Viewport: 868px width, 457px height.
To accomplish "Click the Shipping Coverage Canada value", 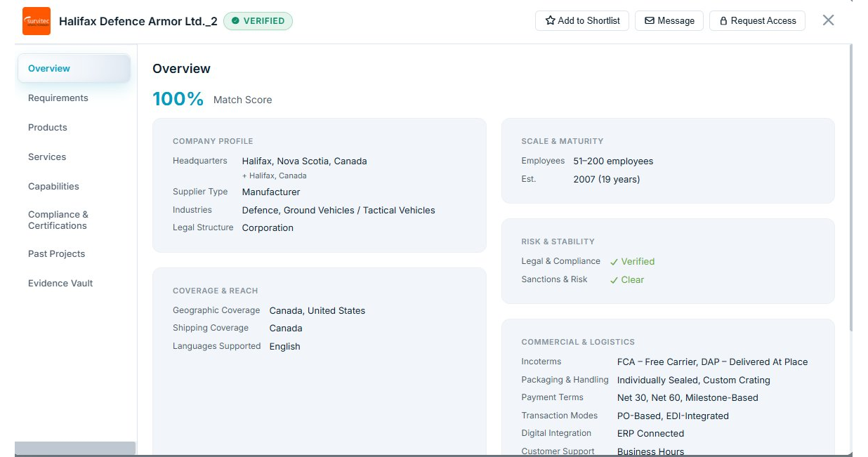I will pyautogui.click(x=286, y=329).
